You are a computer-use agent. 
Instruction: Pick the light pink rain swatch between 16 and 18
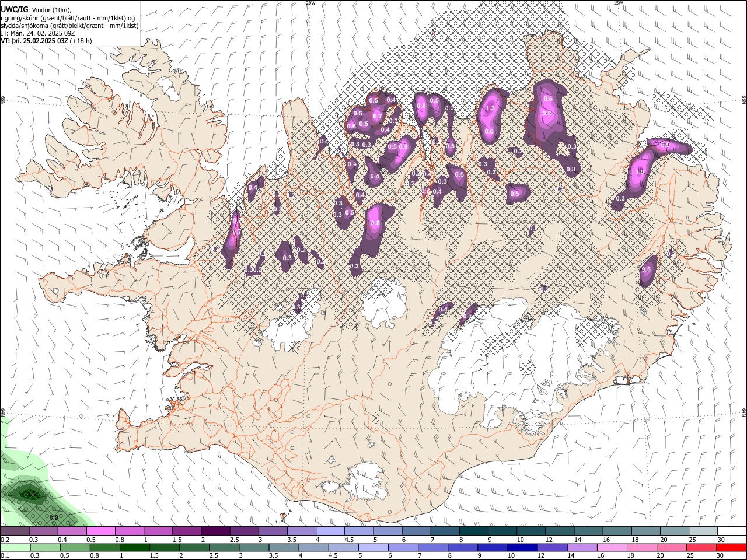click(x=612, y=547)
